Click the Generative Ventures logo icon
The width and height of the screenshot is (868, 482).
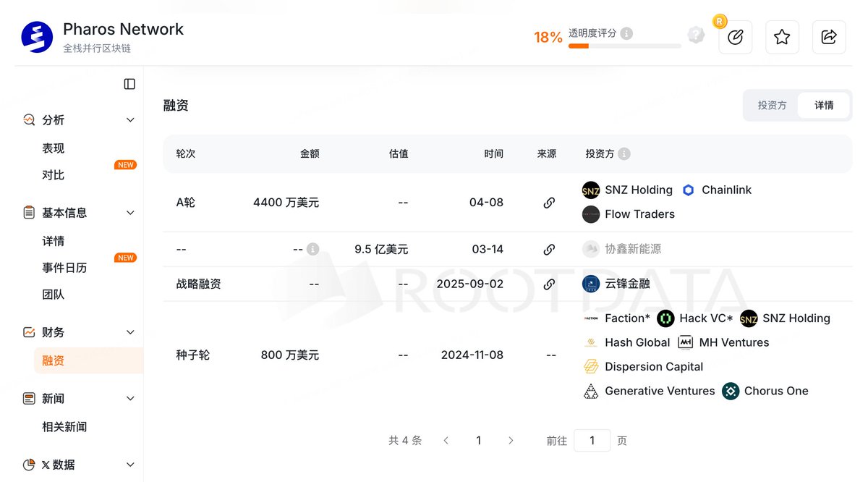pos(591,392)
